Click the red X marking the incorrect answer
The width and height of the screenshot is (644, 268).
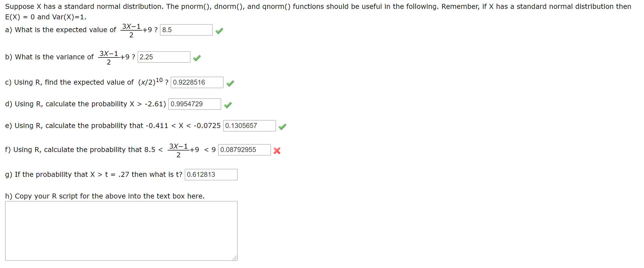tap(277, 151)
